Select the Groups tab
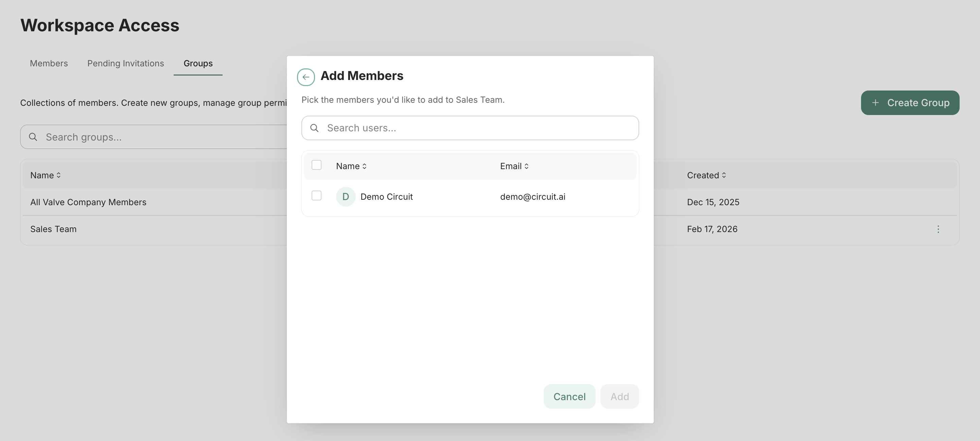The width and height of the screenshot is (980, 441). [x=198, y=63]
